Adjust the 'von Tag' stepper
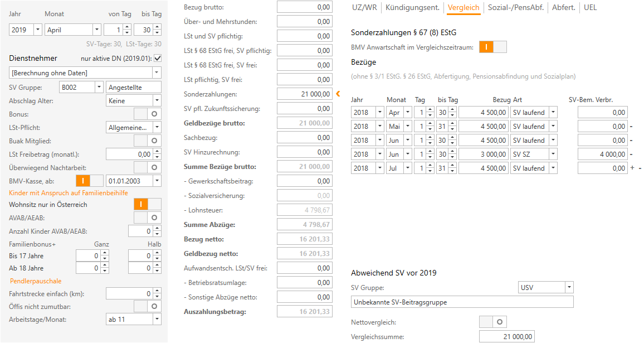 pos(127,30)
